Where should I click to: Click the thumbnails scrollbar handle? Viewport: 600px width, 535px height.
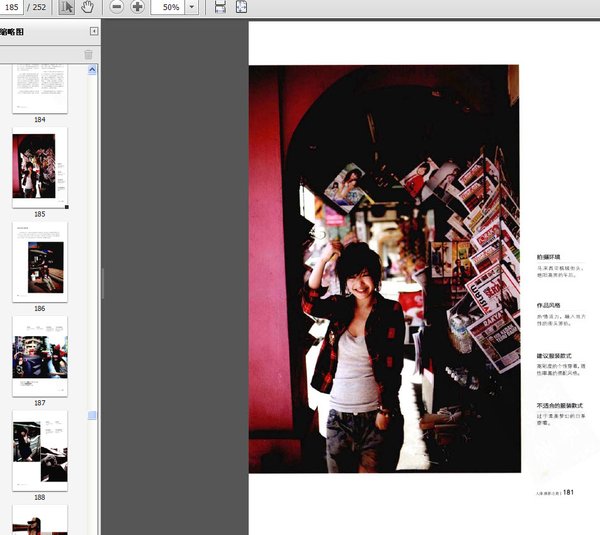pos(92,415)
